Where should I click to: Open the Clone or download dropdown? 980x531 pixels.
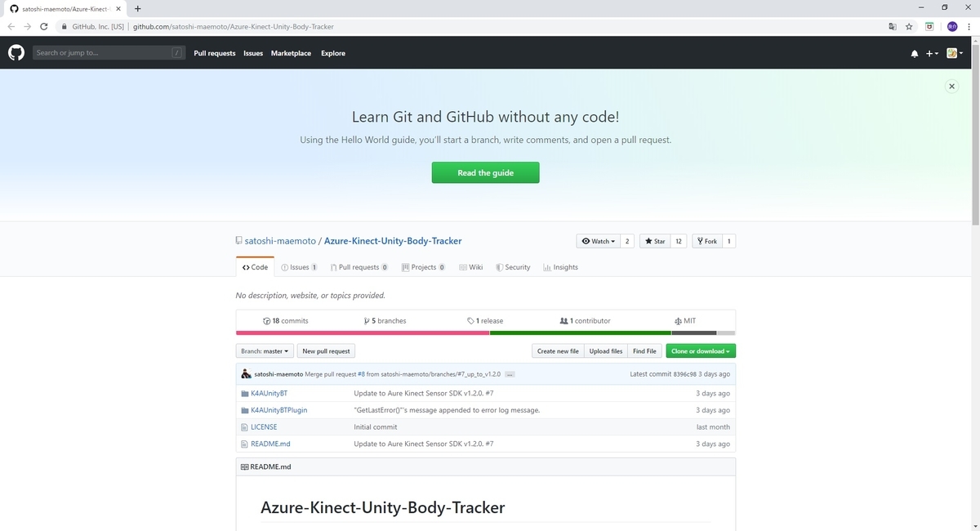click(701, 351)
